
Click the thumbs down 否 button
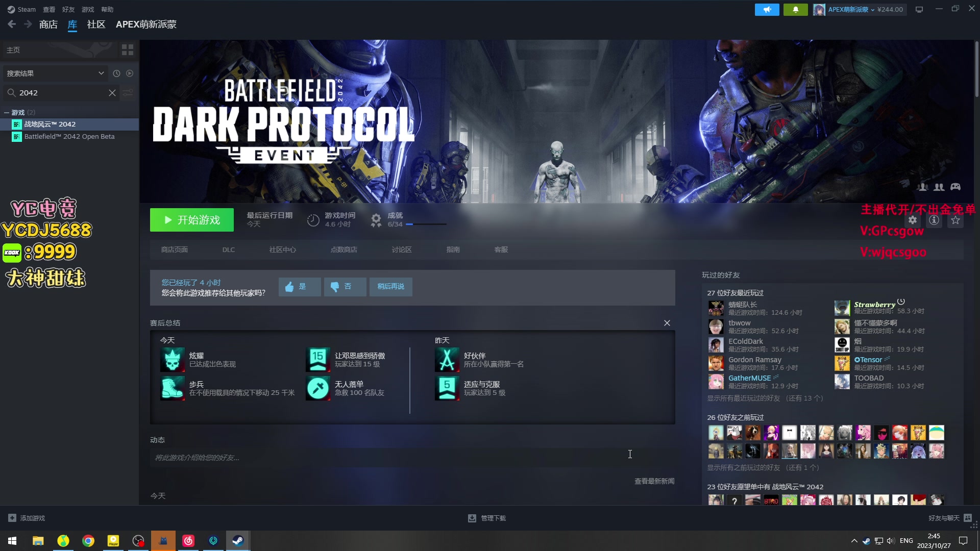[x=345, y=287]
